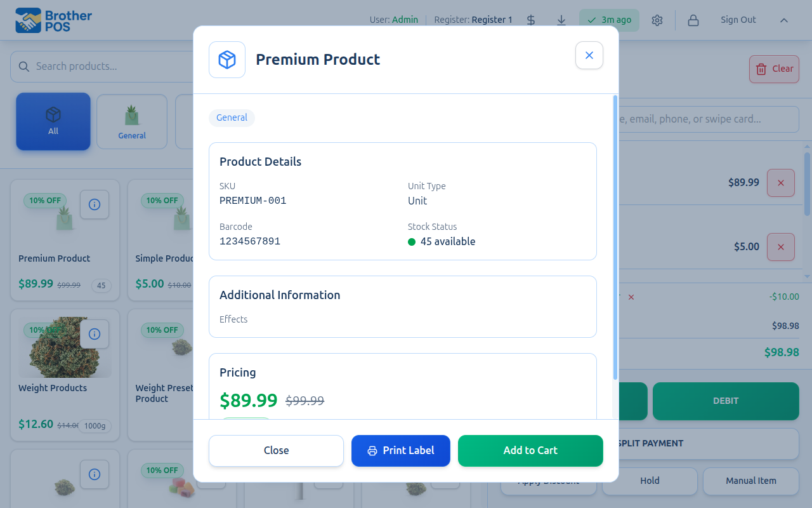Click the lock icon to lock register
This screenshot has height=508, width=812.
693,20
